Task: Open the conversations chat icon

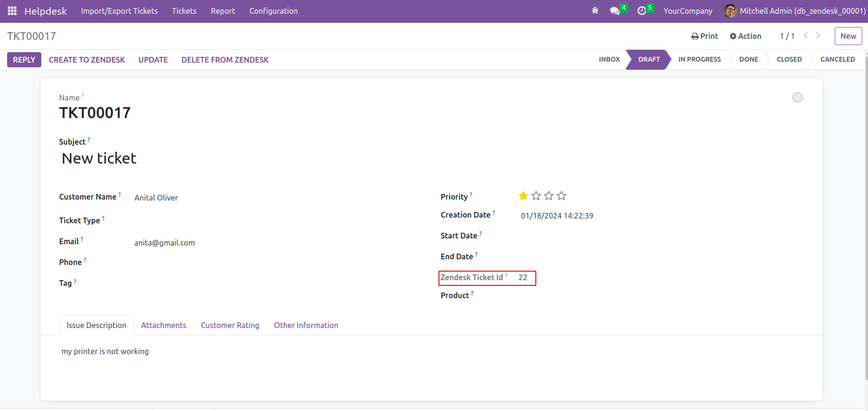Action: (615, 11)
